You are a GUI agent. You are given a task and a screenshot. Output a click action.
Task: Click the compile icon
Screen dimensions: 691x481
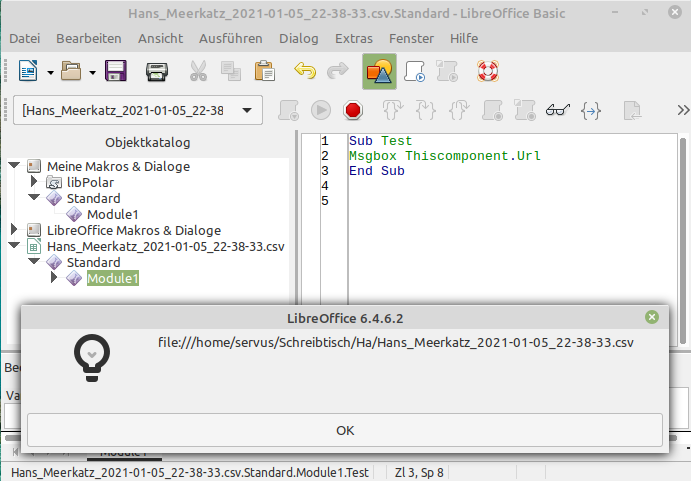pos(289,110)
